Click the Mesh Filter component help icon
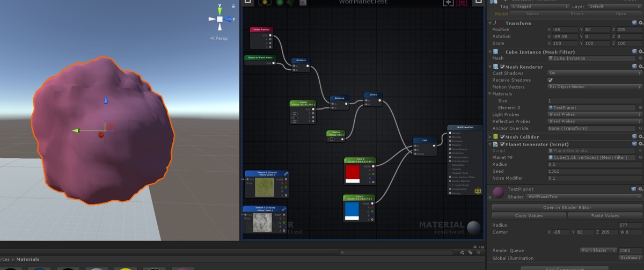Viewport: 644px width, 270px height. 634,52
